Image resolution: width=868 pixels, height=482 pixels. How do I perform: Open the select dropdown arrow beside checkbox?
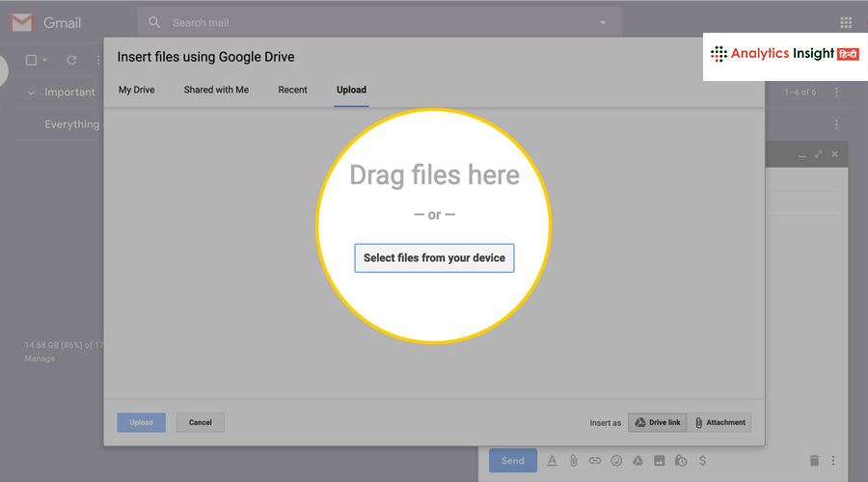(x=44, y=60)
